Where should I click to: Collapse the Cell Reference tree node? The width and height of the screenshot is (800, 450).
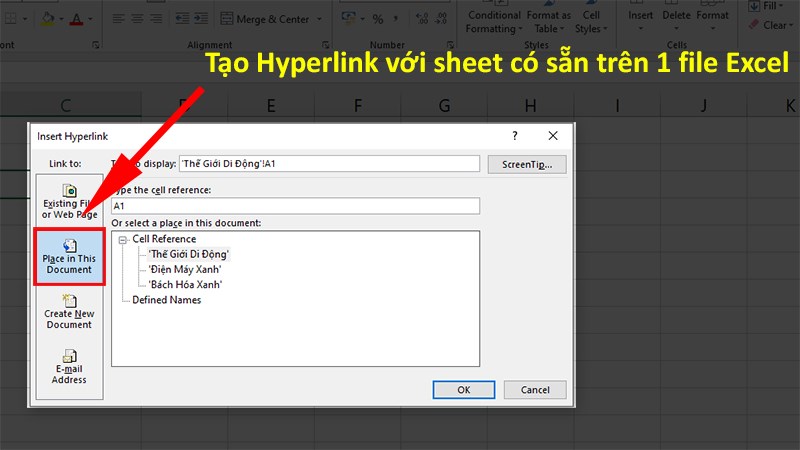point(122,239)
